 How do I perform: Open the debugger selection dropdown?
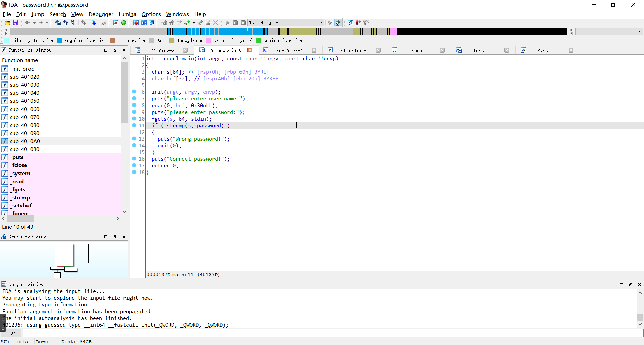321,23
